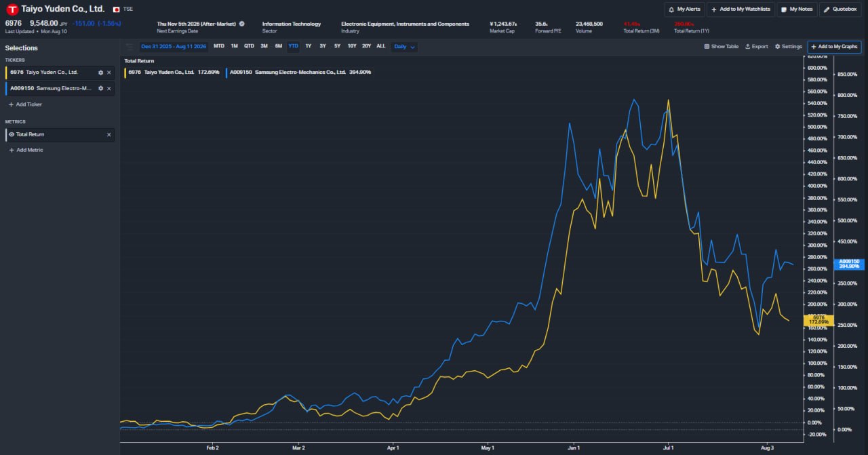Select the 1Y time range

[308, 46]
